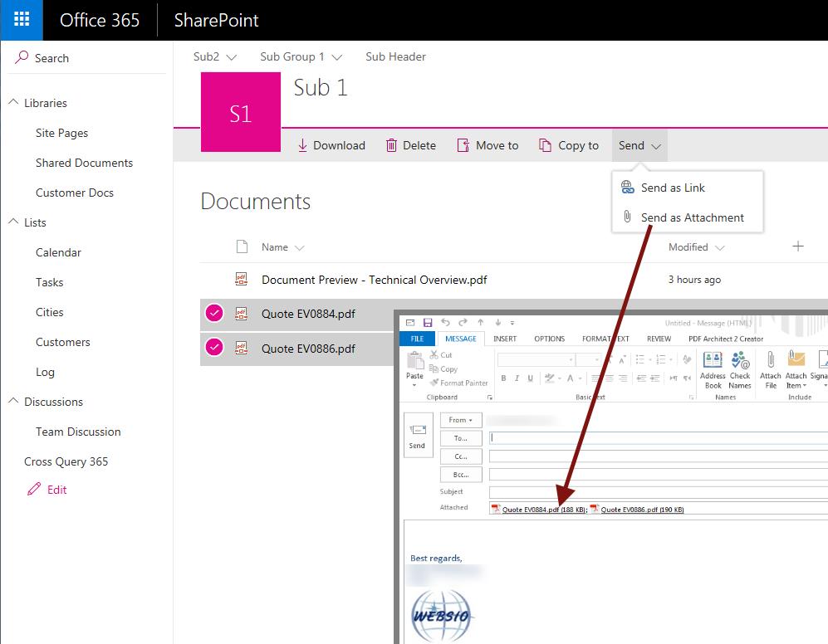
Task: Switch to the REVIEW ribbon tab
Action: (659, 339)
